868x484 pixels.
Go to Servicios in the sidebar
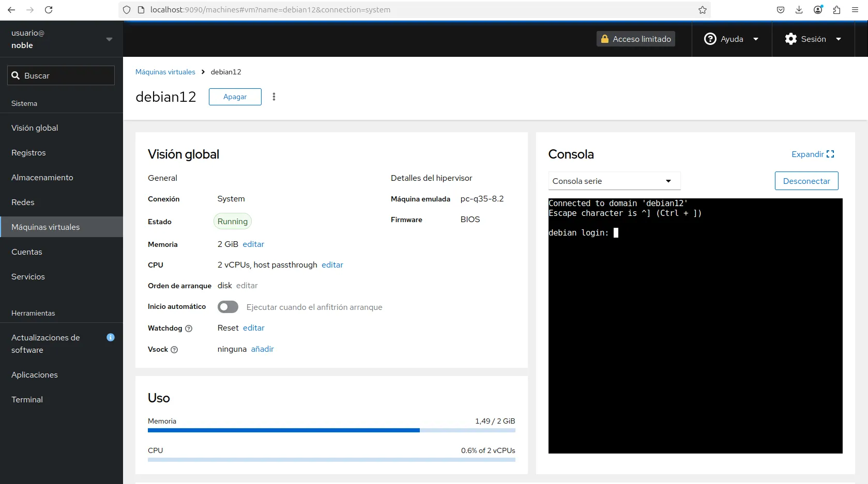pyautogui.click(x=28, y=277)
